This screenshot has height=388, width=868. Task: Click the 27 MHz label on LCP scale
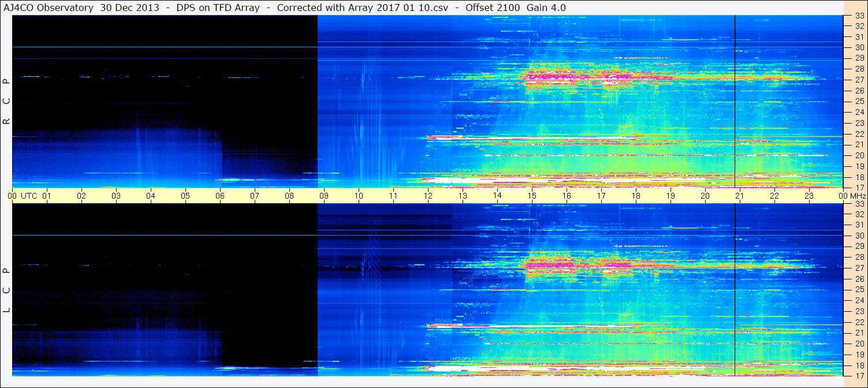[859, 268]
